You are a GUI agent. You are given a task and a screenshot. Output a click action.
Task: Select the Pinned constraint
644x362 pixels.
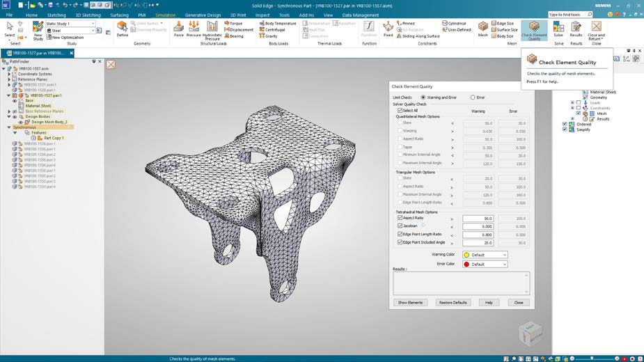[x=406, y=24]
